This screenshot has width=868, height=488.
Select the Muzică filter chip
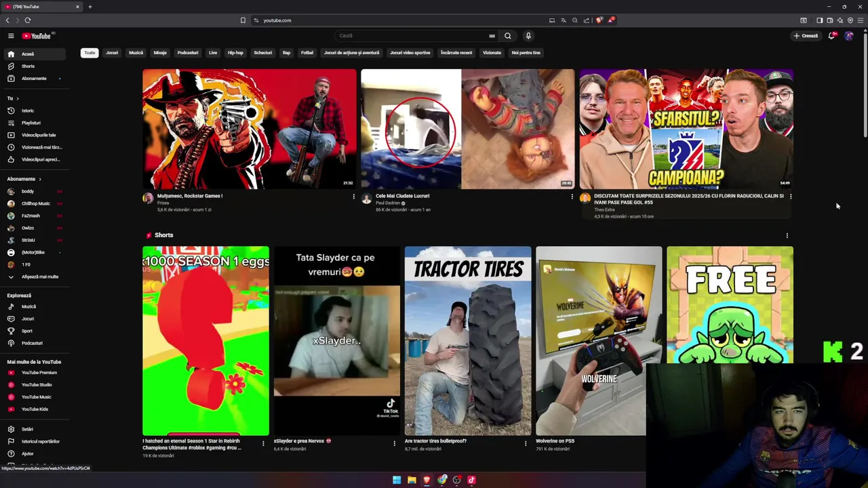[x=136, y=53]
